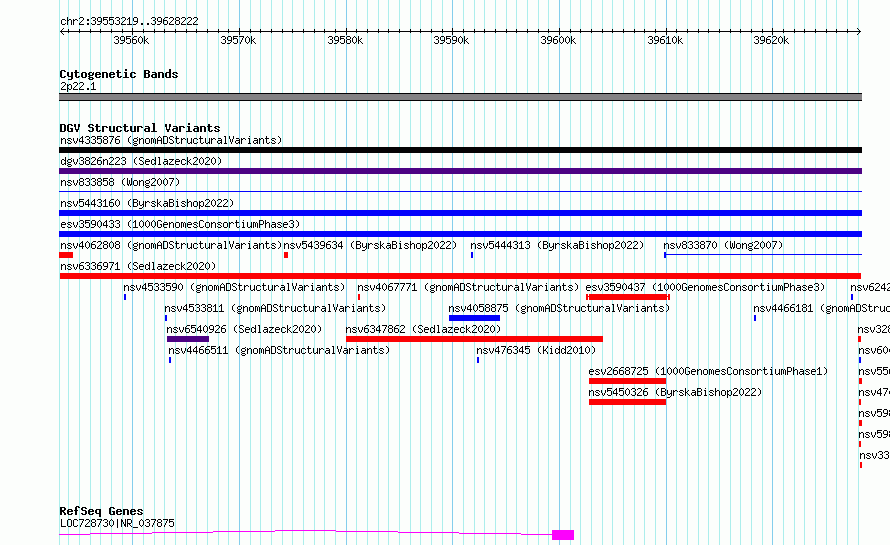Open esv3590433 1000Genomes Phase3 label
This screenshot has height=545, width=890.
(180, 224)
